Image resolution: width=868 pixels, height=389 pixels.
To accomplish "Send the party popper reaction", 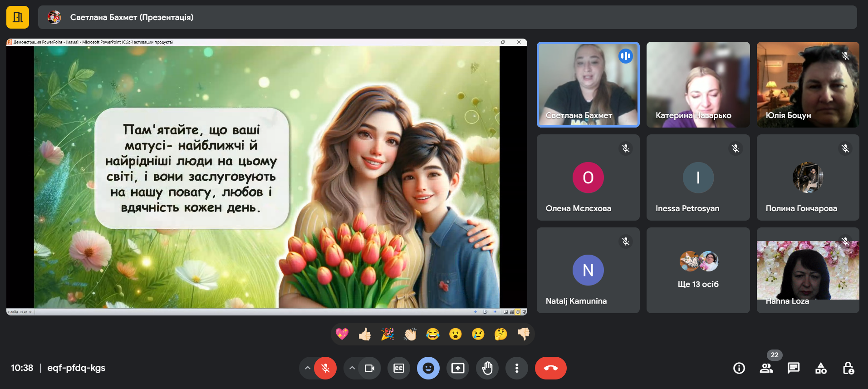I will [x=387, y=334].
